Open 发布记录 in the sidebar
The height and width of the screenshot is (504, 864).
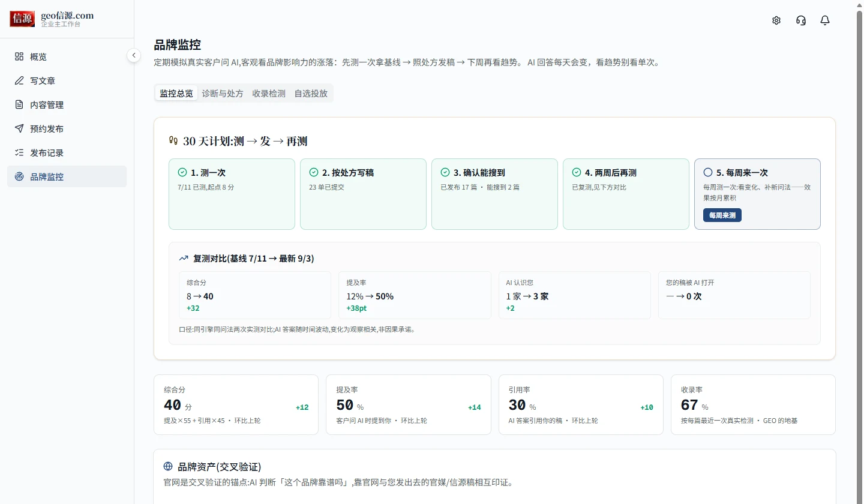67,152
